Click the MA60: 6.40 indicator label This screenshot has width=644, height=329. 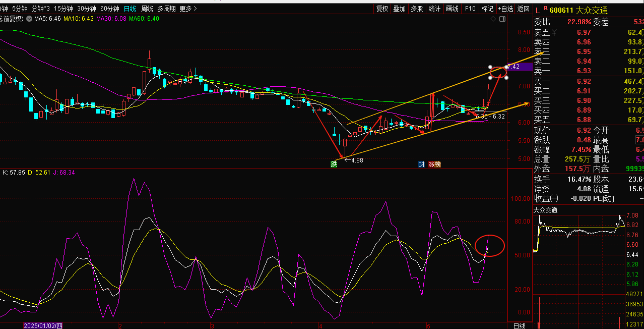(x=144, y=19)
